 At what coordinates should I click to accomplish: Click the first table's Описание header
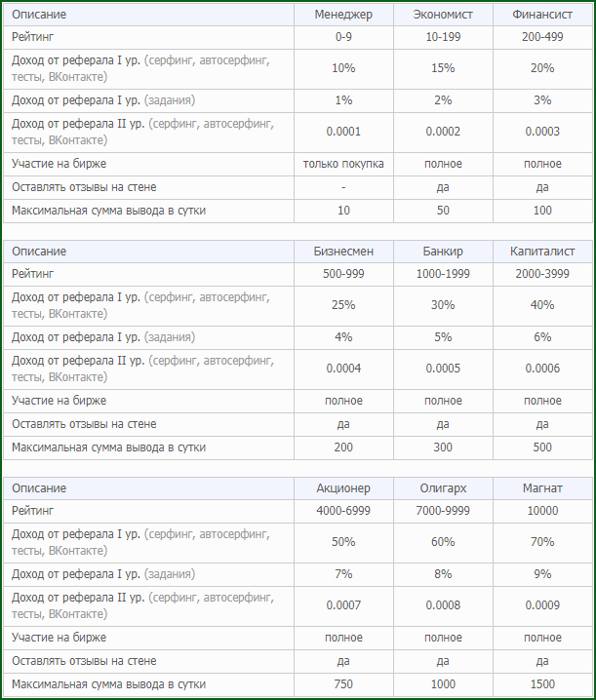(39, 15)
